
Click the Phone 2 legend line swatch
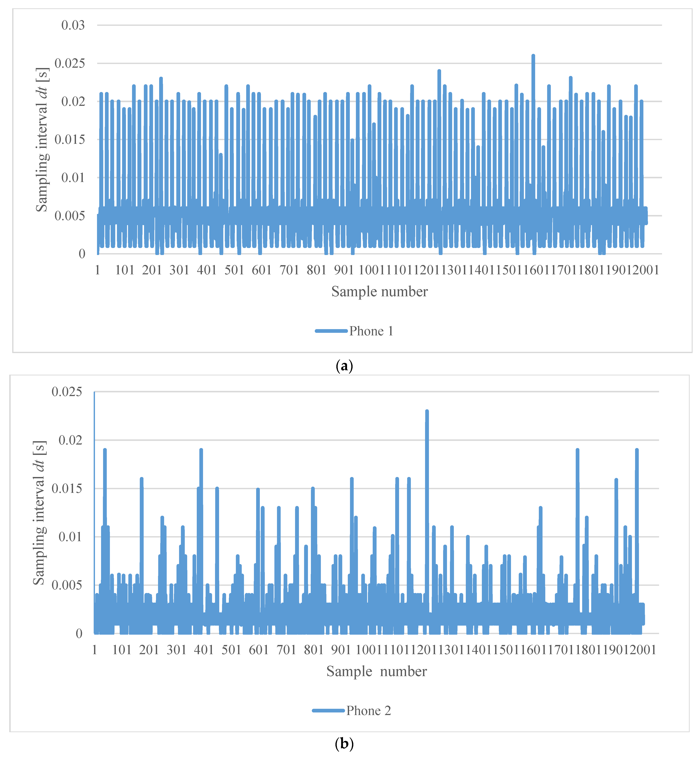pos(328,711)
